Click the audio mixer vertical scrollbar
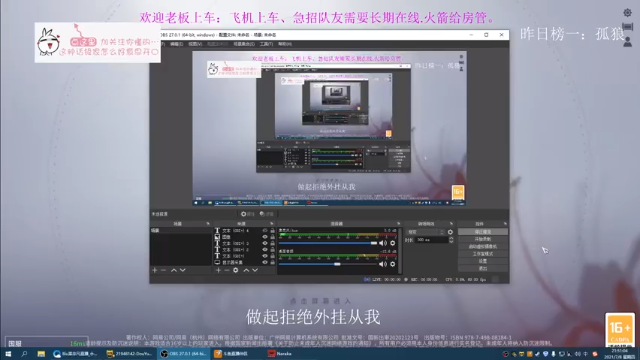Screen dimensions: 640x360 (x=400, y=251)
